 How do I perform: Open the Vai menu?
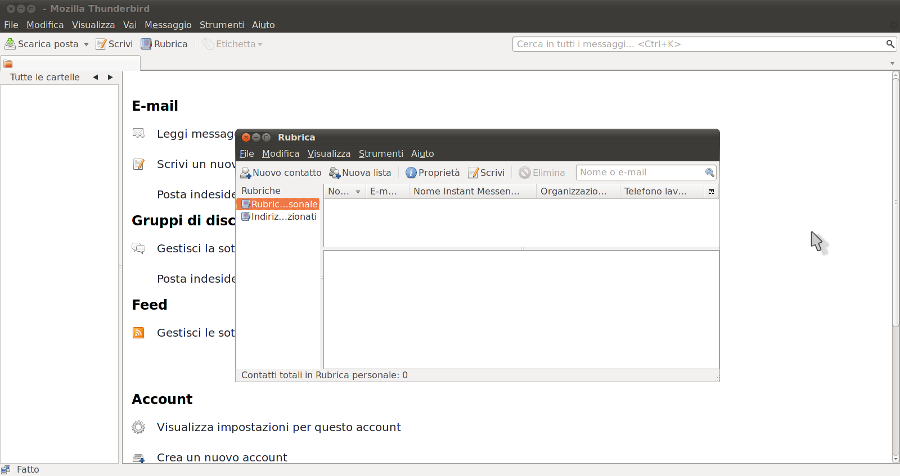point(130,25)
